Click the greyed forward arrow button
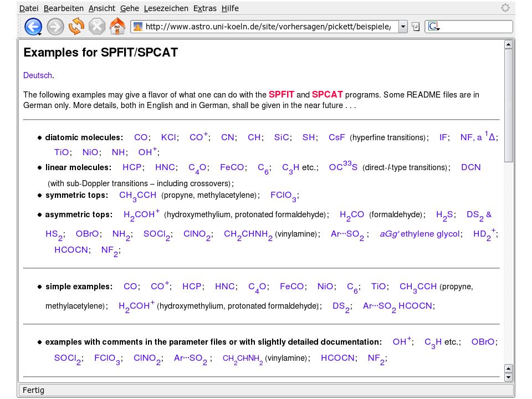This screenshot has height=399, width=532. point(55,27)
